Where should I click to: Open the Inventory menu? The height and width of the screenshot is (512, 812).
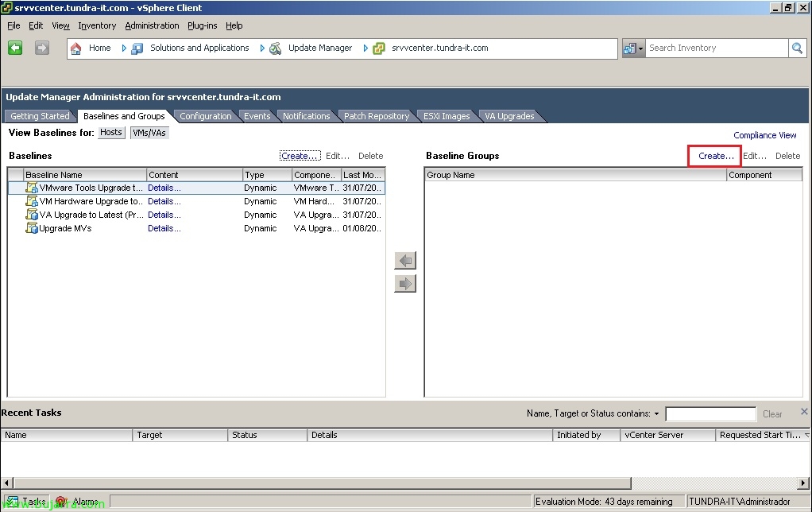click(97, 25)
